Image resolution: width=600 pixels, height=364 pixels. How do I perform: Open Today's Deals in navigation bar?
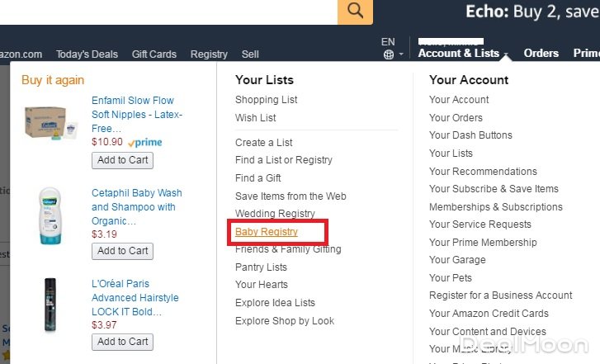pyautogui.click(x=87, y=54)
